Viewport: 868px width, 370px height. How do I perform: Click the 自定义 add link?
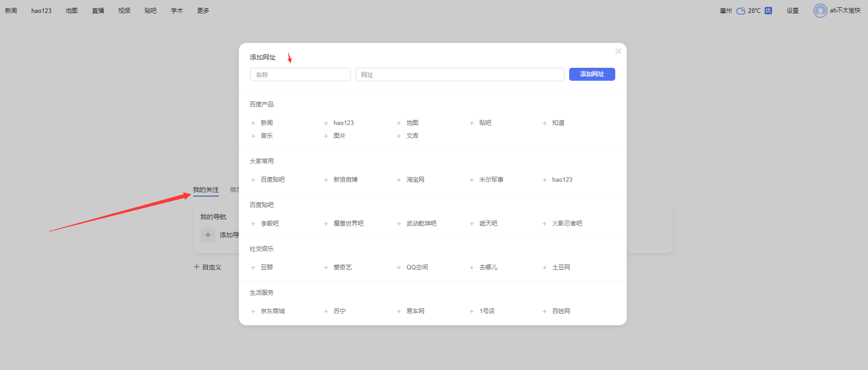(x=208, y=267)
